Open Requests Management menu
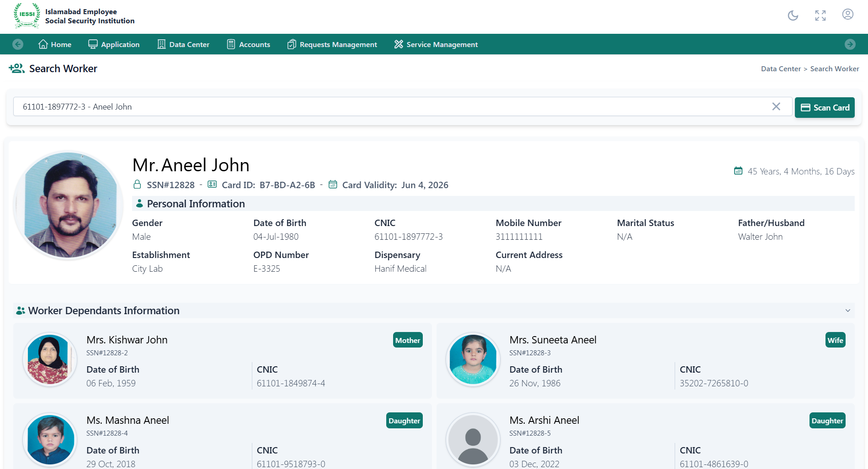The width and height of the screenshot is (868, 469). [332, 44]
